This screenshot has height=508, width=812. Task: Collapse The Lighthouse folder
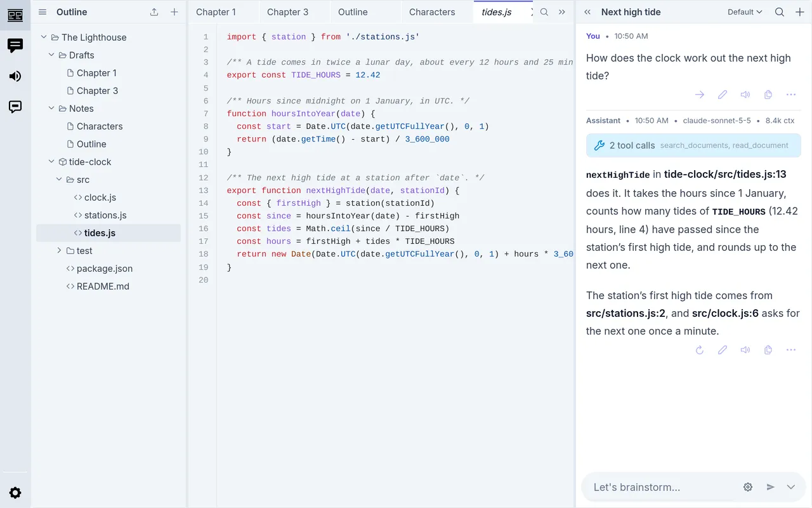44,37
